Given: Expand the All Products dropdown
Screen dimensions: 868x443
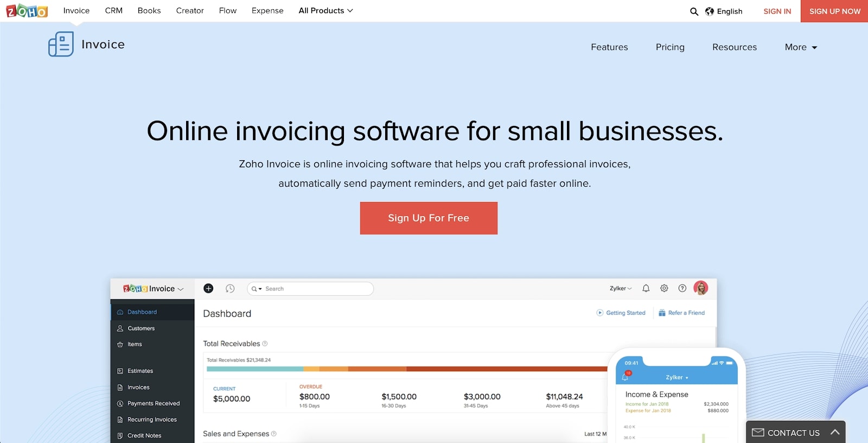Looking at the screenshot, I should coord(325,10).
